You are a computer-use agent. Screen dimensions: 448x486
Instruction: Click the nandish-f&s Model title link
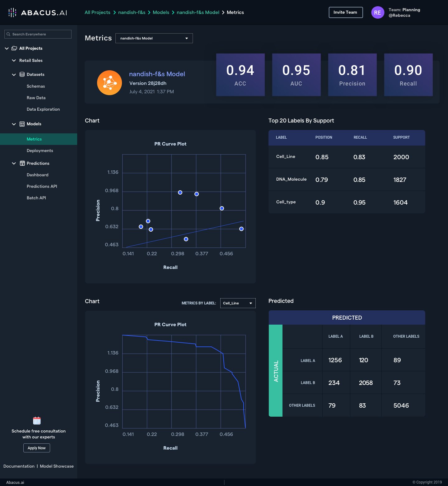pyautogui.click(x=157, y=74)
